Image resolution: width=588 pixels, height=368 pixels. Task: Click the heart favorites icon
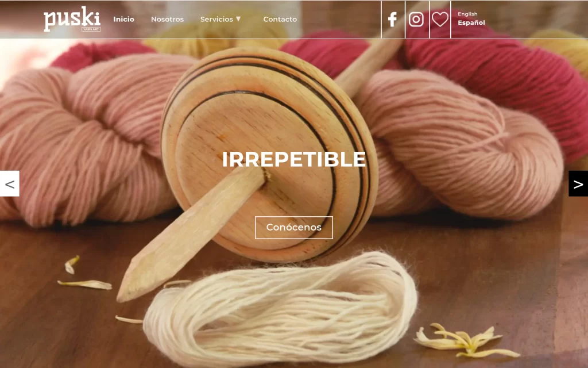click(x=440, y=19)
